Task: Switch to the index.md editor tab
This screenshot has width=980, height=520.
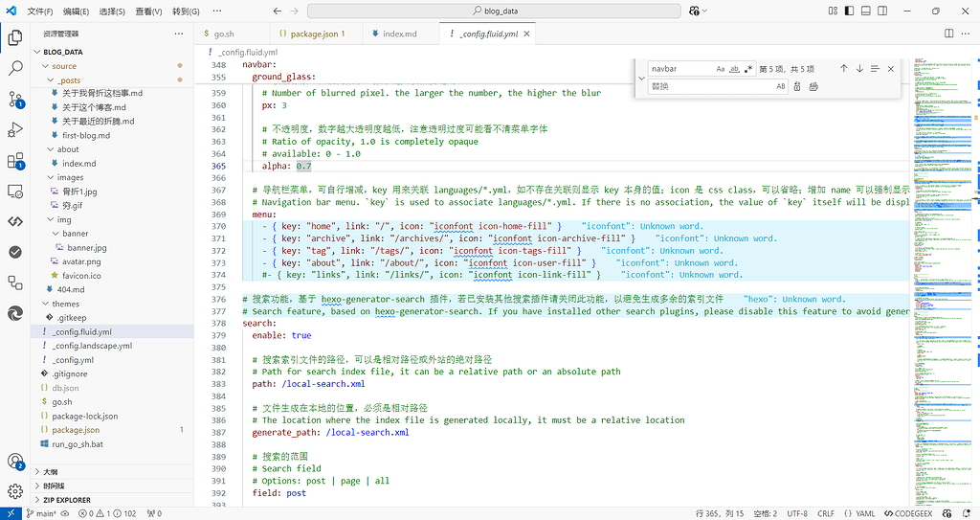Action: [401, 34]
